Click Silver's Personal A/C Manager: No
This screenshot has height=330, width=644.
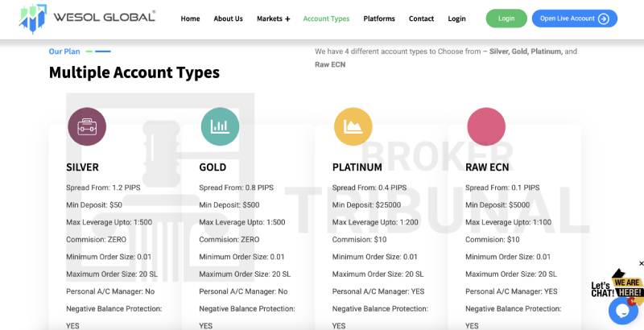pos(110,291)
